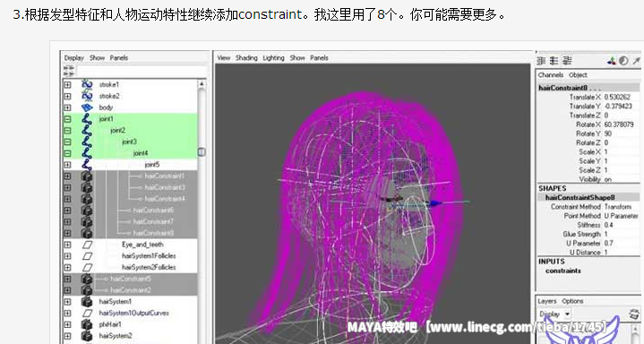Switch to the Channels menu
This screenshot has height=344, width=644.
pyautogui.click(x=551, y=74)
